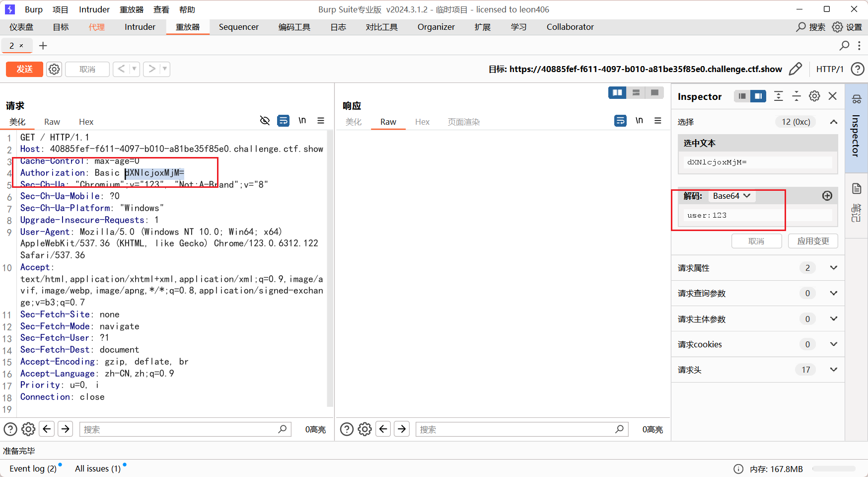Select side-by-side split layout icon
This screenshot has height=477, width=868.
(x=617, y=92)
